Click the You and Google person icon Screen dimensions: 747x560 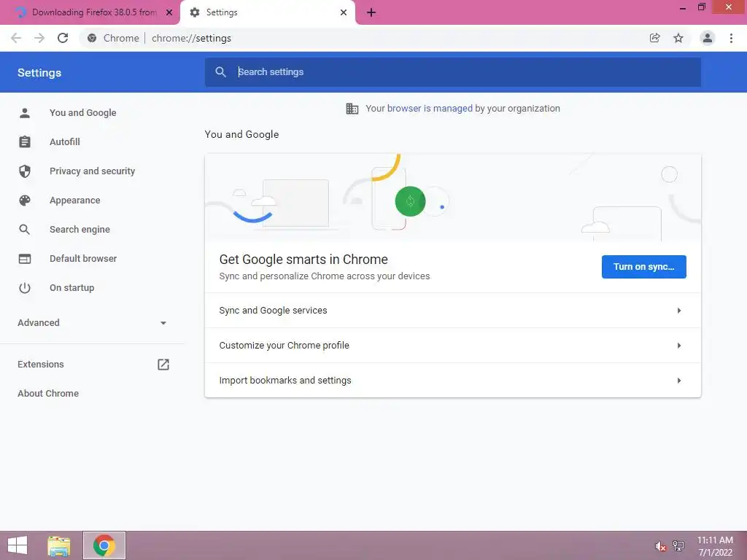pyautogui.click(x=25, y=113)
